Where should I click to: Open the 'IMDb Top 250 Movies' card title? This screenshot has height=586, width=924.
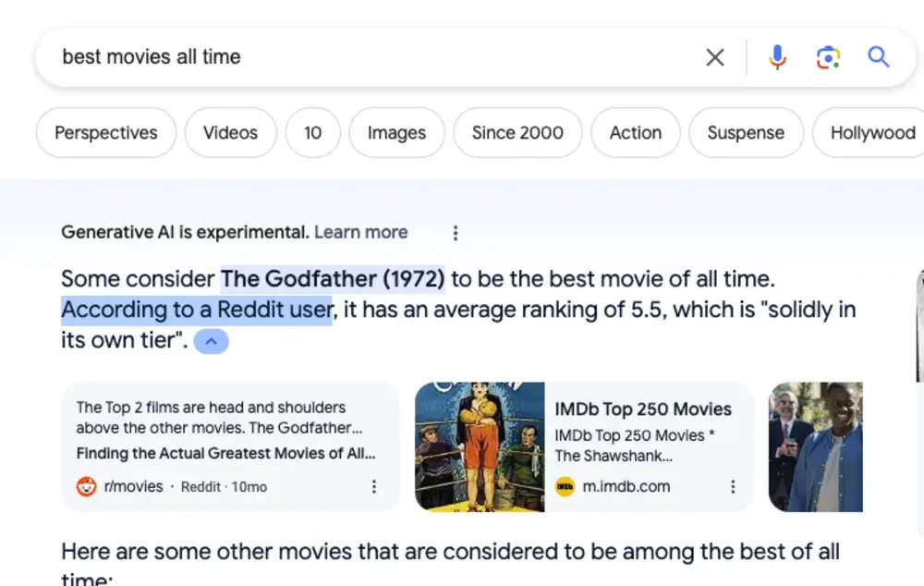point(643,409)
